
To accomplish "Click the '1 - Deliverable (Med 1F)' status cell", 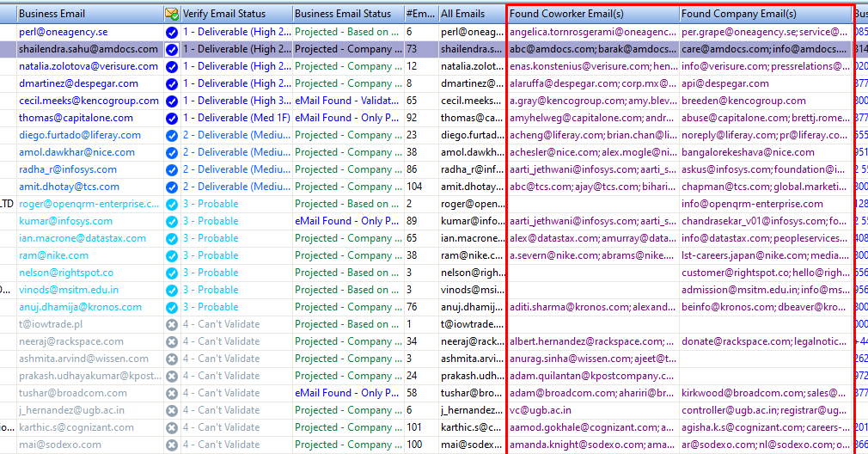I will (x=236, y=118).
